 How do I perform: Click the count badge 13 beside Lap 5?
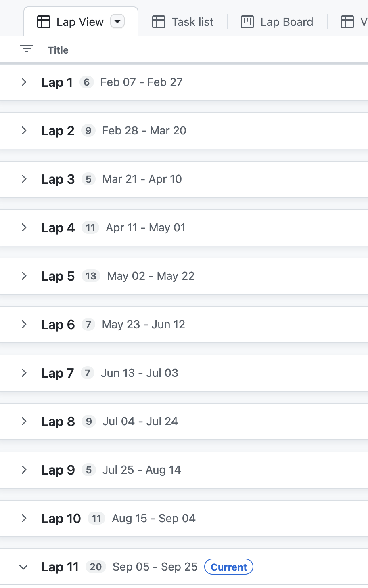coord(91,276)
